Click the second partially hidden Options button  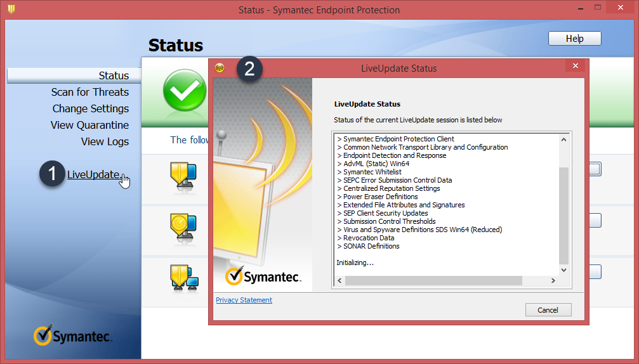point(595,220)
